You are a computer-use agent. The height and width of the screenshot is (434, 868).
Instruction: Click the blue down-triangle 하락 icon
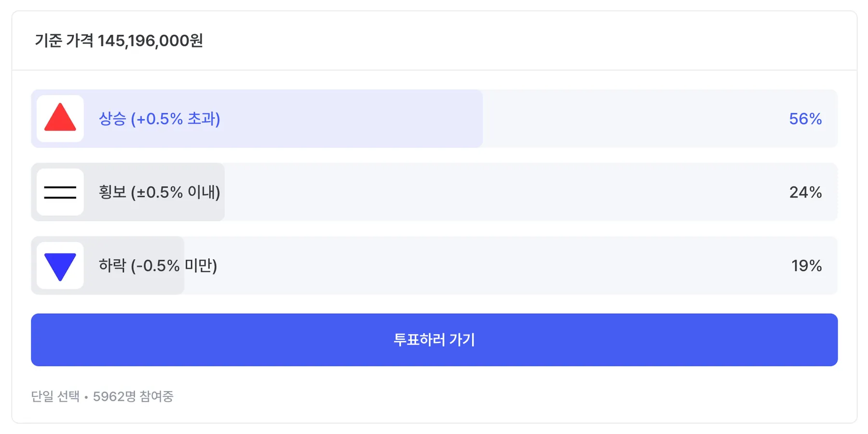(60, 266)
